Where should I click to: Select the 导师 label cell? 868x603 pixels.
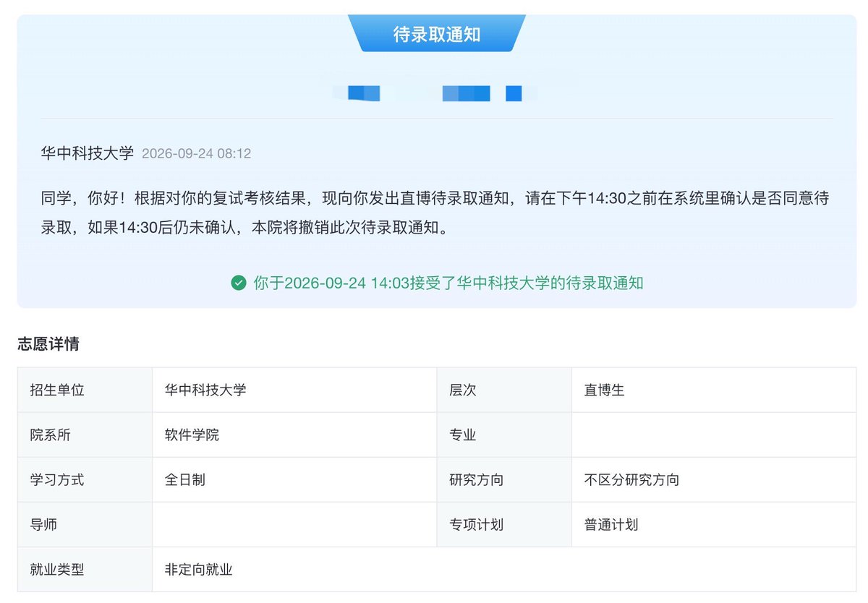click(x=85, y=525)
